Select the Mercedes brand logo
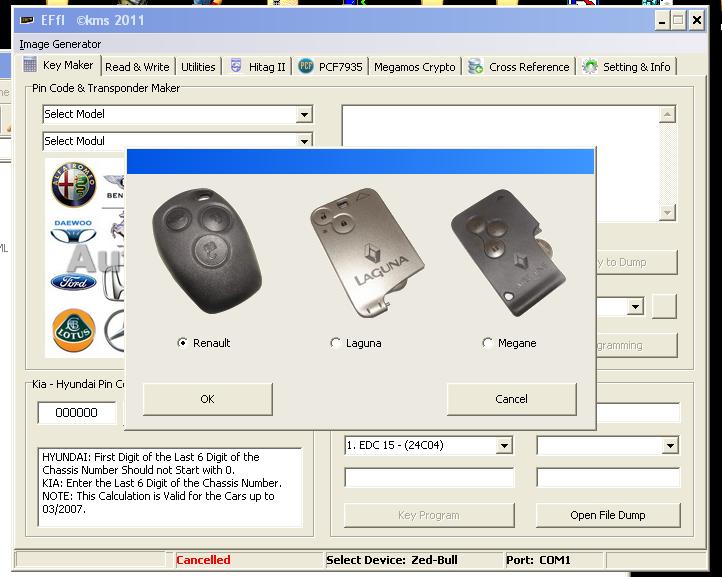This screenshot has width=722, height=577. tap(115, 331)
